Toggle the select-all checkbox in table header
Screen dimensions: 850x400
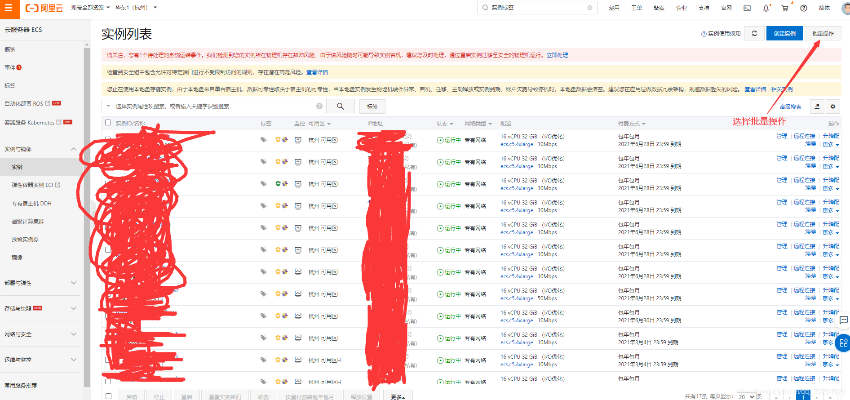point(108,123)
